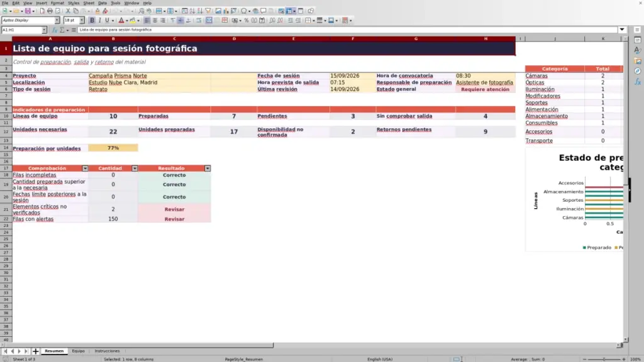Open the Name Box dropdown arrow
This screenshot has height=362, width=644.
(x=44, y=30)
